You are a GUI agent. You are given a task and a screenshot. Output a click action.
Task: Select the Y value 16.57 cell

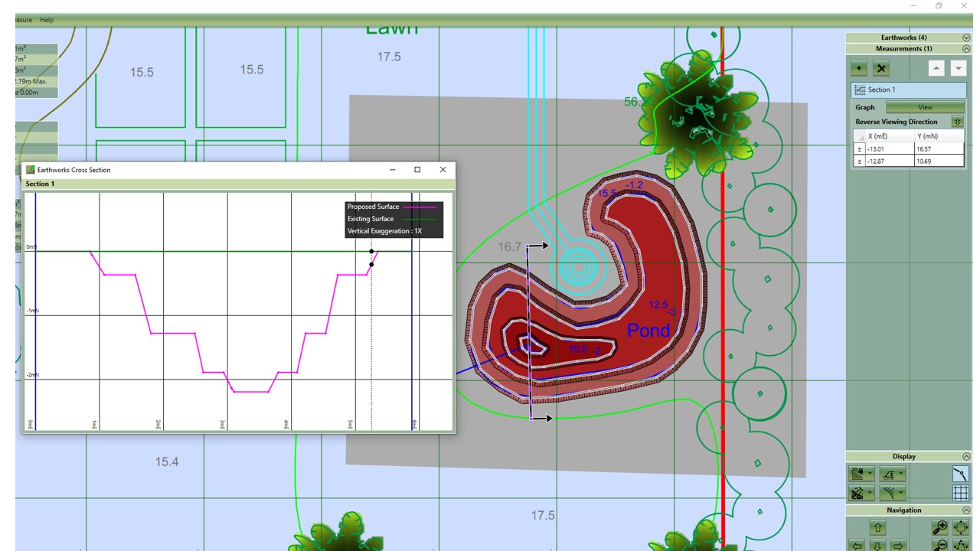[939, 148]
